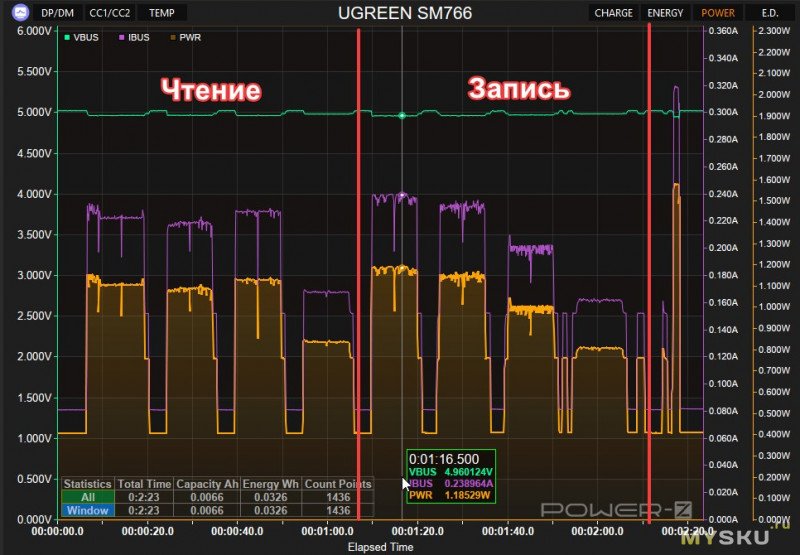Click the Count Points column header
The image size is (800, 555).
pos(338,484)
